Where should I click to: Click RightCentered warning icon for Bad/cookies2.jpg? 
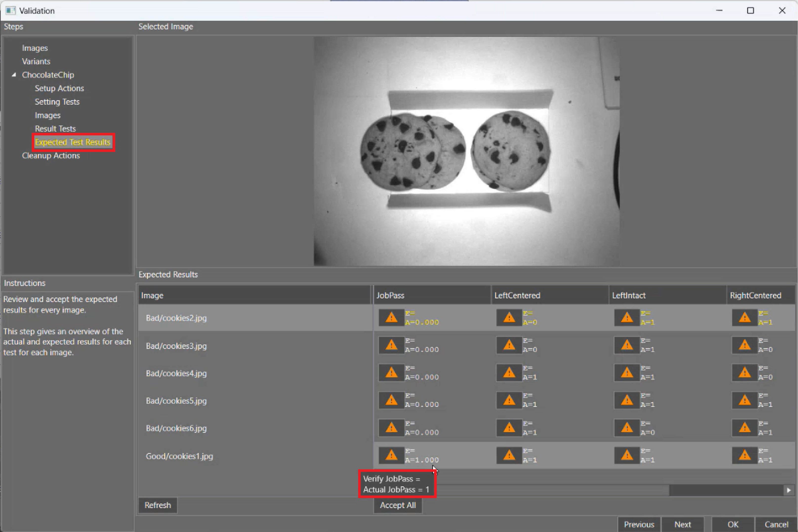click(x=744, y=318)
